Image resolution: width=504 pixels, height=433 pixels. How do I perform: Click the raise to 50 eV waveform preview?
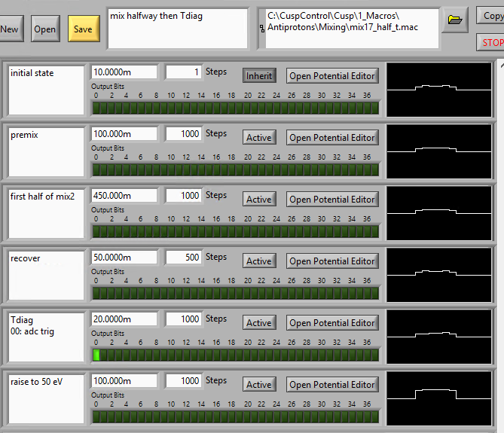coord(438,398)
